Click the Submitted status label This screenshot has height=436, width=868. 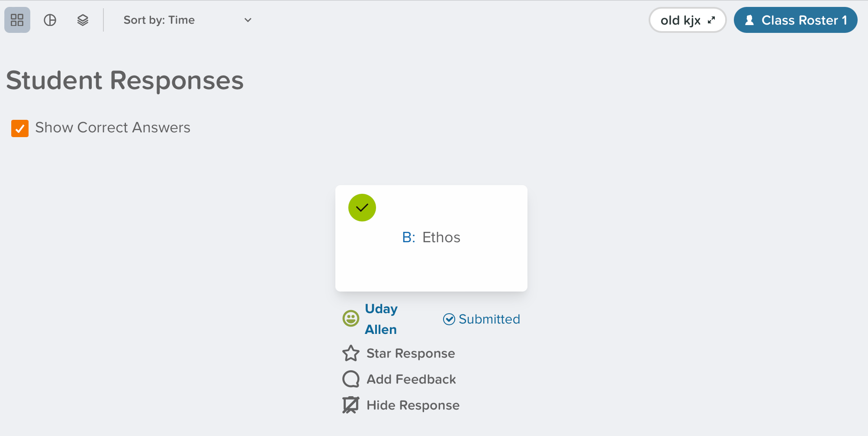click(489, 319)
